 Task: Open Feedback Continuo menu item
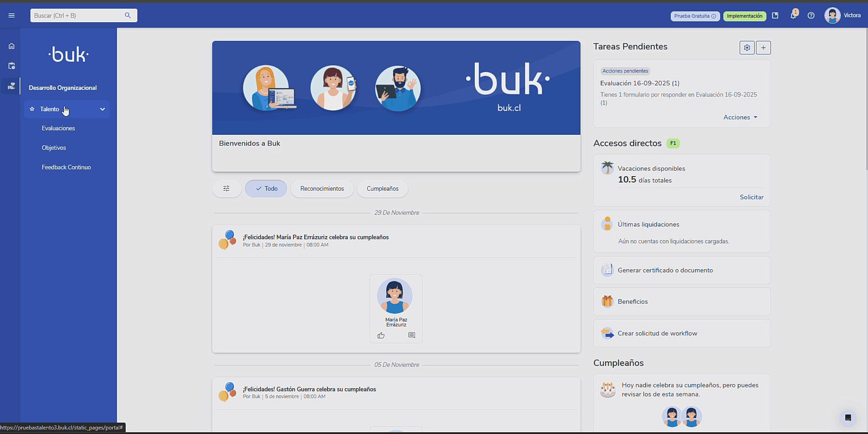tap(66, 168)
